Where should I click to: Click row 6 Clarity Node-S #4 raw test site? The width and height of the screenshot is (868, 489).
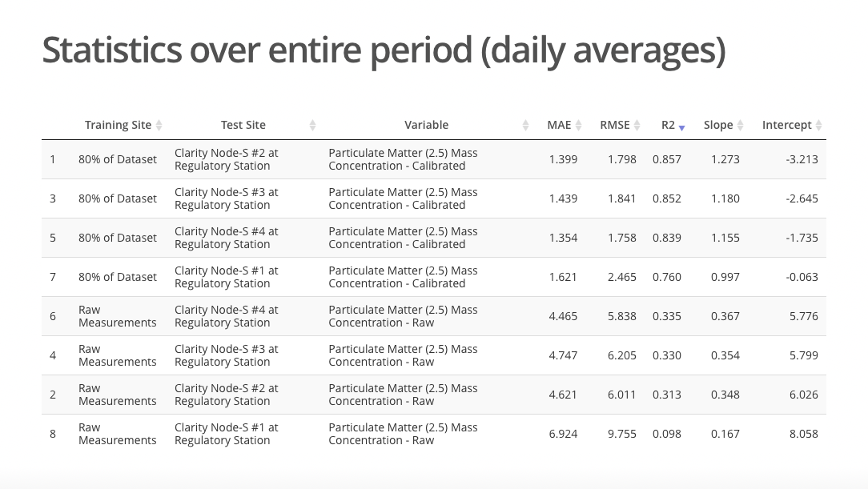pyautogui.click(x=226, y=316)
